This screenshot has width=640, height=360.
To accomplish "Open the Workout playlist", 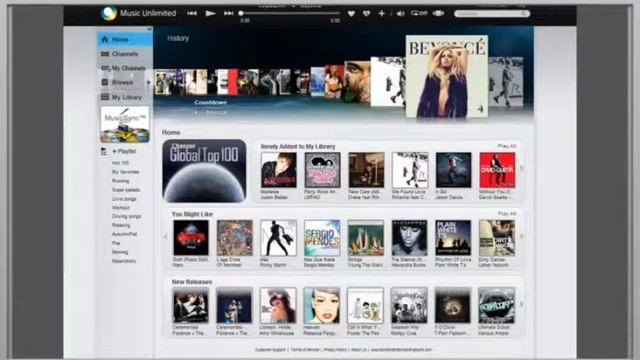I will [x=121, y=208].
